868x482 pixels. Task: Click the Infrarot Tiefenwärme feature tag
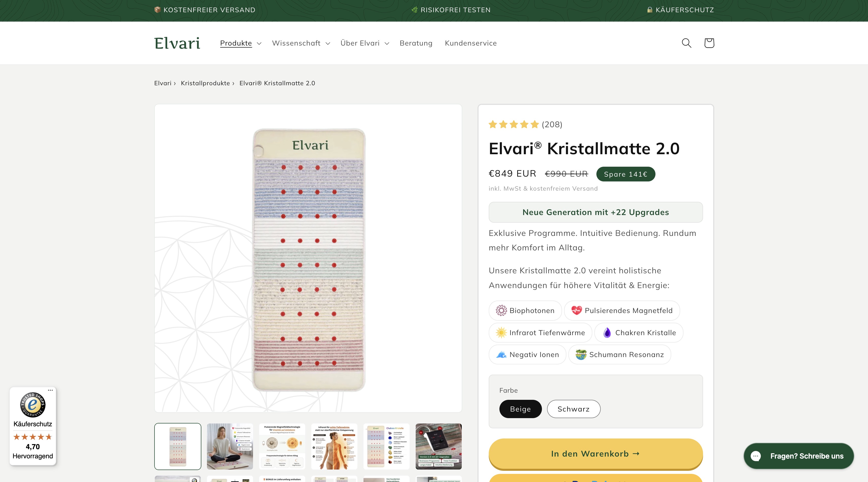540,333
